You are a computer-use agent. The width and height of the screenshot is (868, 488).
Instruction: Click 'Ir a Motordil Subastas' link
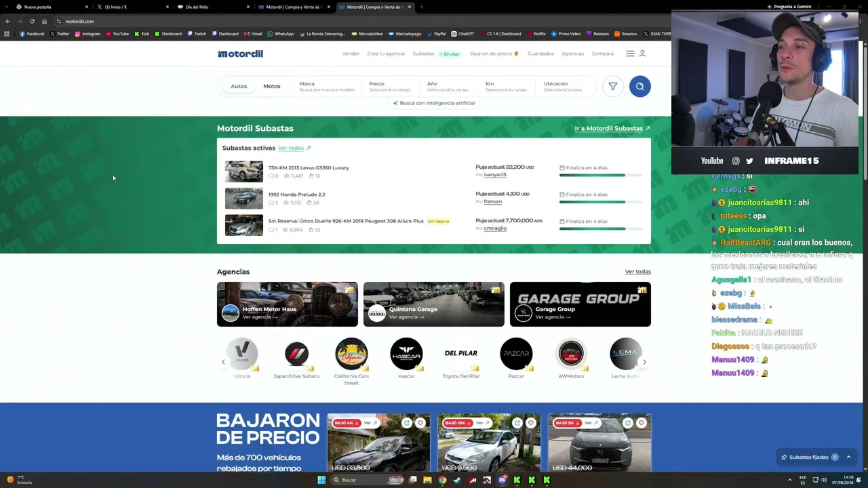[612, 128]
